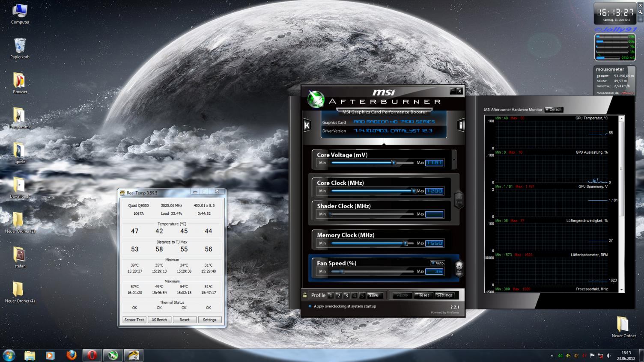Toggle the profile lock padlock icon
This screenshot has width=644, height=362.
point(305,295)
